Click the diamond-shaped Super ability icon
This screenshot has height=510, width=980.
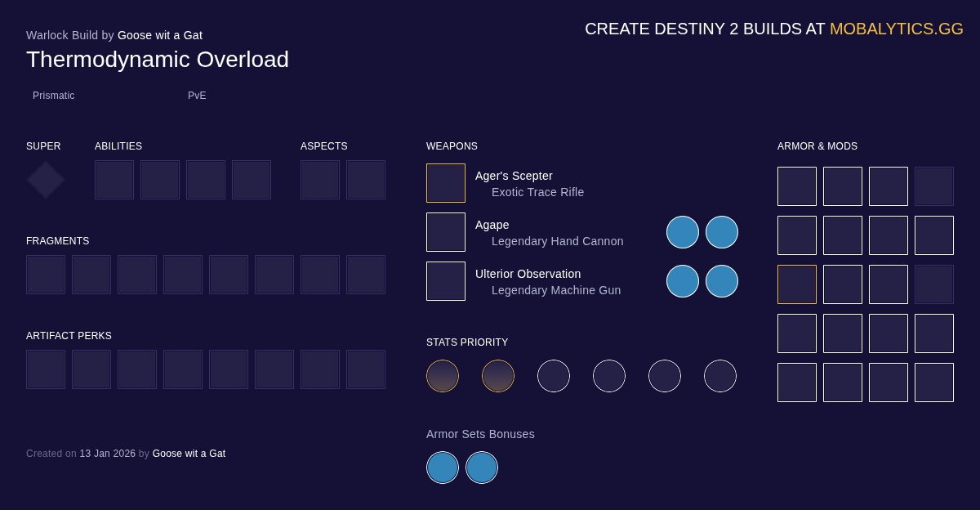pos(46,180)
